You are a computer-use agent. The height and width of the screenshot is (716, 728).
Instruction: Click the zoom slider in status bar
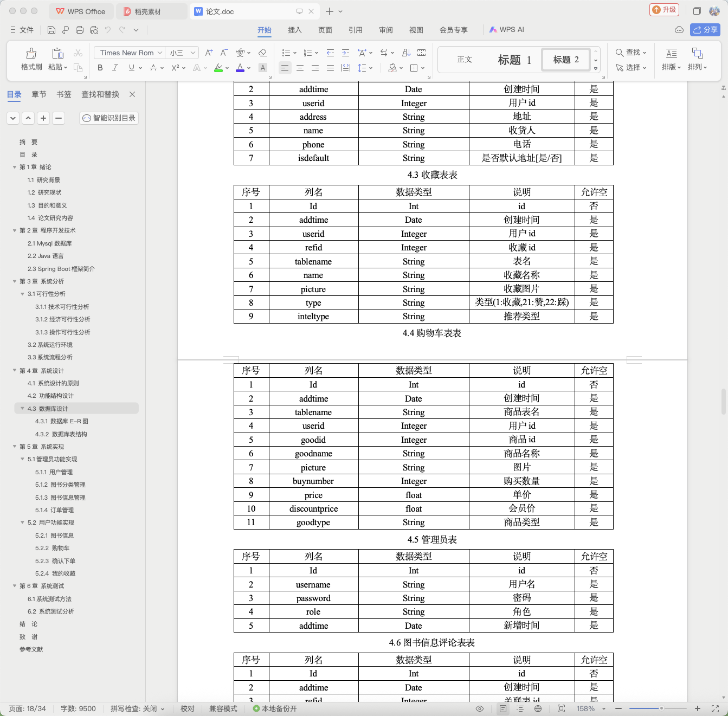pos(661,708)
